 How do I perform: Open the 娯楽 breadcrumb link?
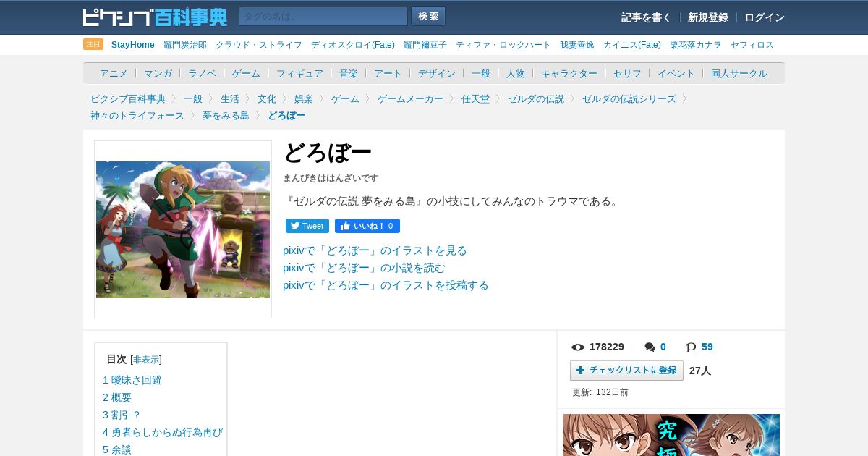[x=304, y=98]
